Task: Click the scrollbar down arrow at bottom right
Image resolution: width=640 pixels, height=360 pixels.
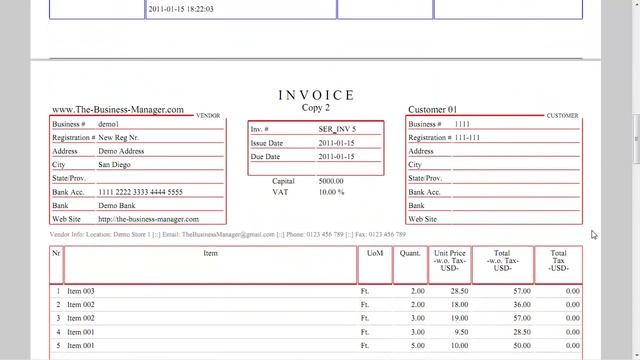Action: (636, 357)
